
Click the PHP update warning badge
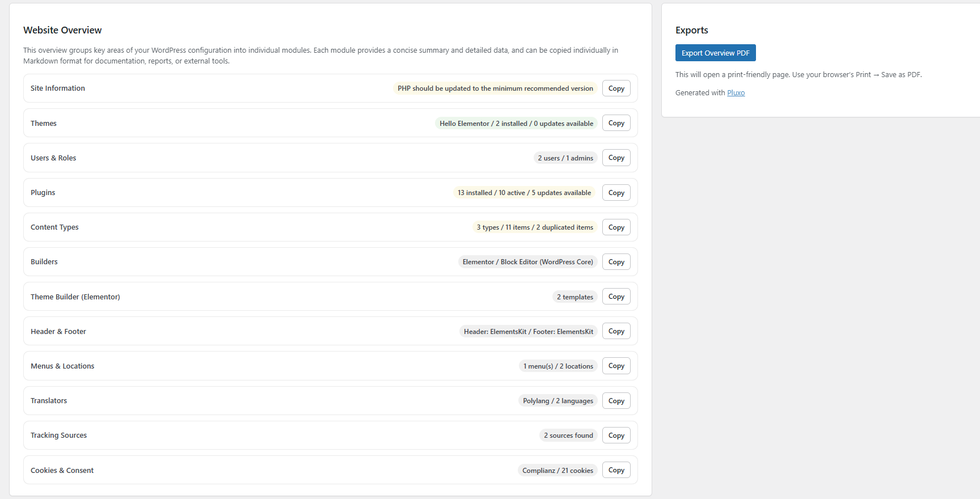point(495,88)
